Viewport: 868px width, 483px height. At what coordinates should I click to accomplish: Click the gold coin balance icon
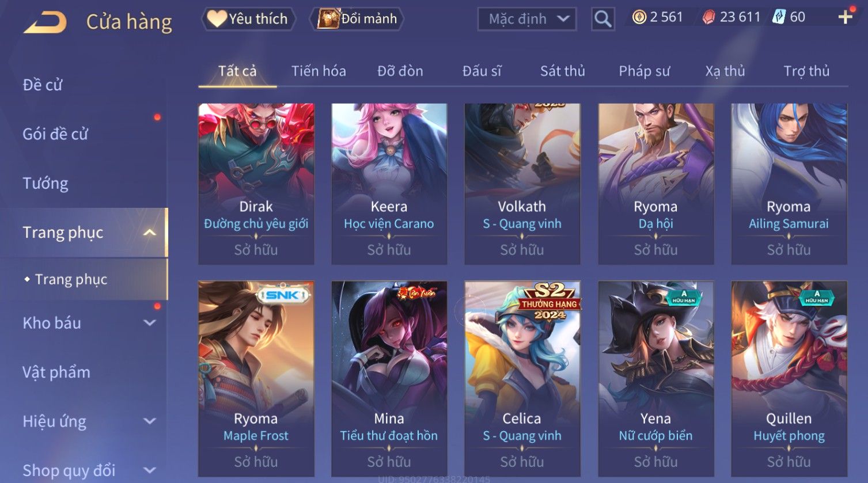pos(639,17)
